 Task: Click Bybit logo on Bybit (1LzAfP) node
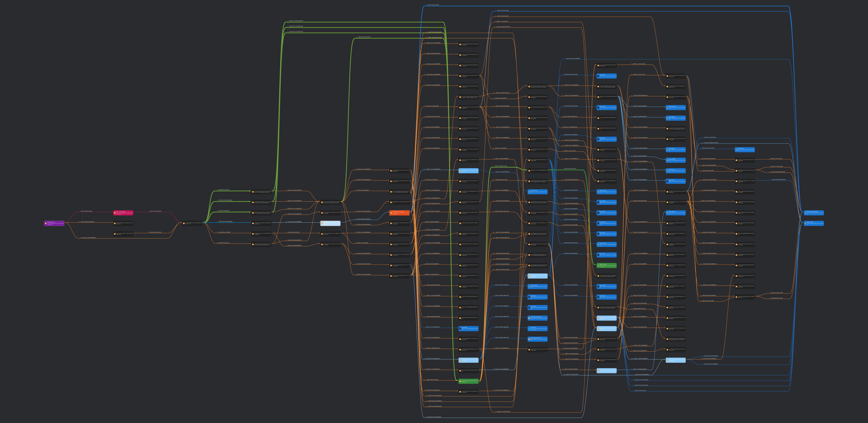click(x=598, y=76)
